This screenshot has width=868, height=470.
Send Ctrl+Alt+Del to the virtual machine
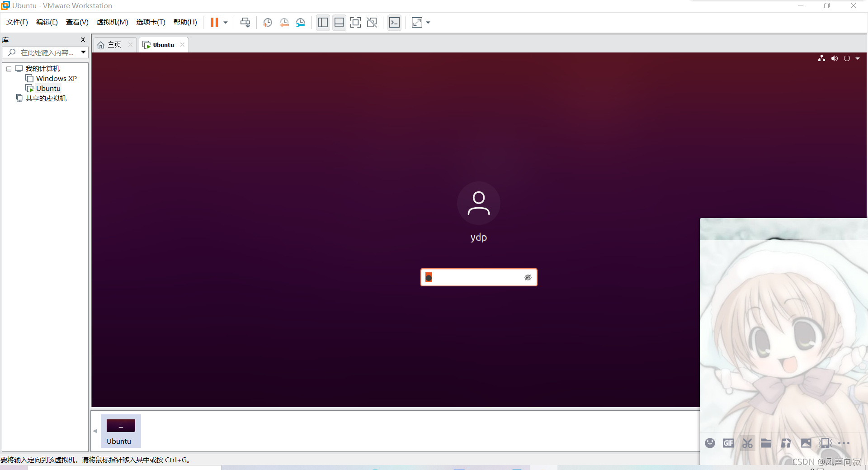point(245,22)
